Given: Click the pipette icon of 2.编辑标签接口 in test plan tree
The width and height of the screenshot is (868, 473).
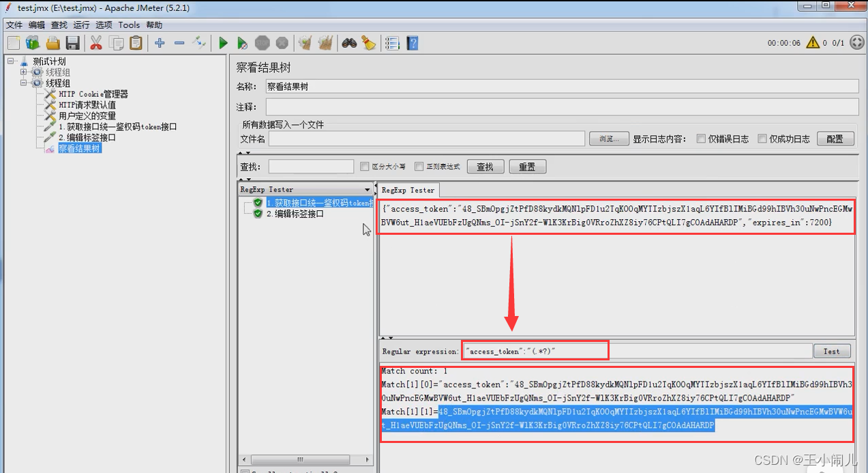Looking at the screenshot, I should [x=50, y=138].
